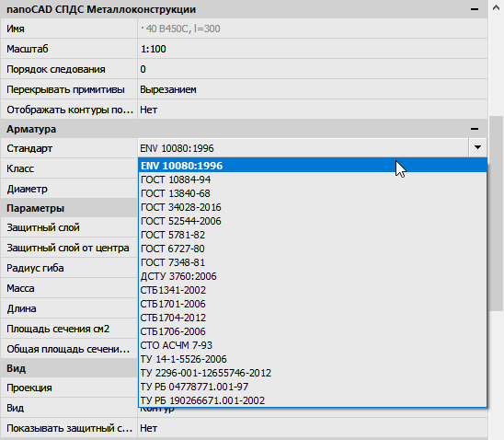Select the Проекция property label
The image size is (504, 440).
pyautogui.click(x=29, y=388)
